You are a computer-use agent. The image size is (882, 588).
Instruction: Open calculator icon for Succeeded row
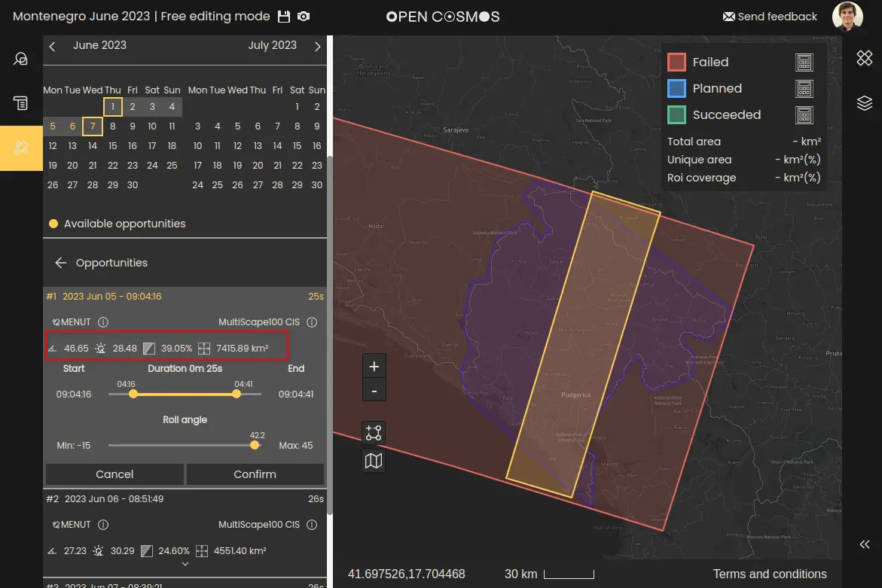tap(804, 115)
